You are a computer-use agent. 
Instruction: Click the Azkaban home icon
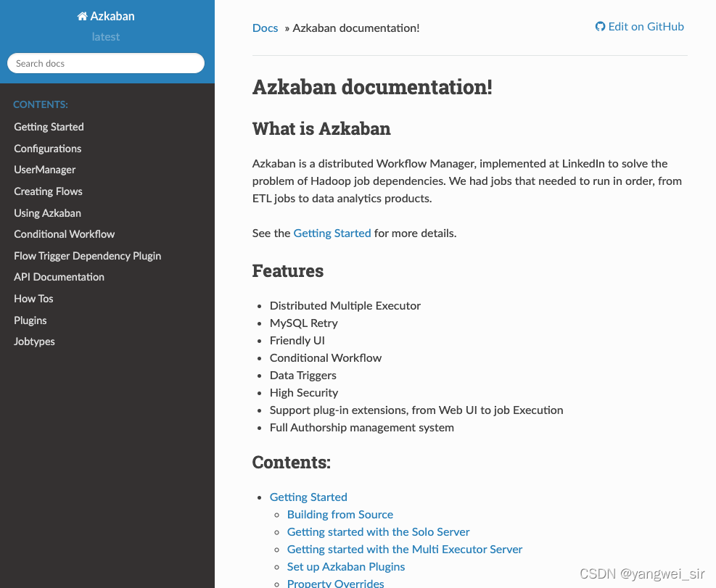click(x=82, y=17)
